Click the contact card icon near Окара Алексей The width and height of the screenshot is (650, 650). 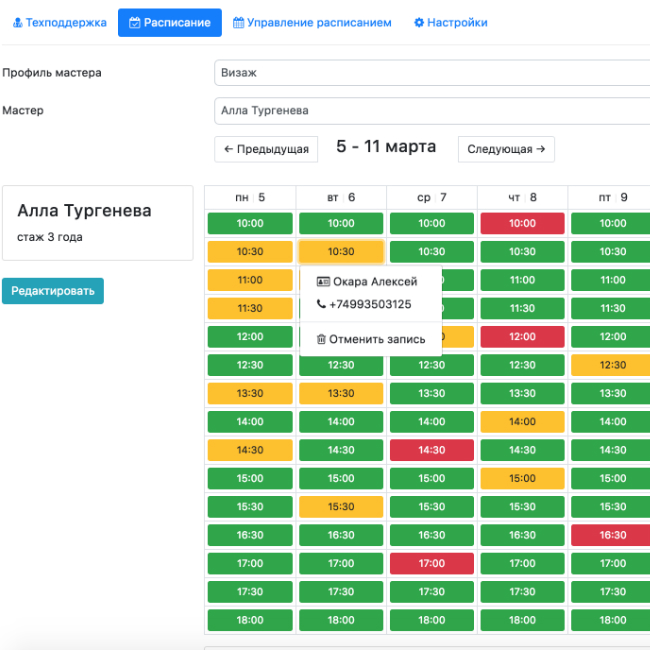pos(322,282)
